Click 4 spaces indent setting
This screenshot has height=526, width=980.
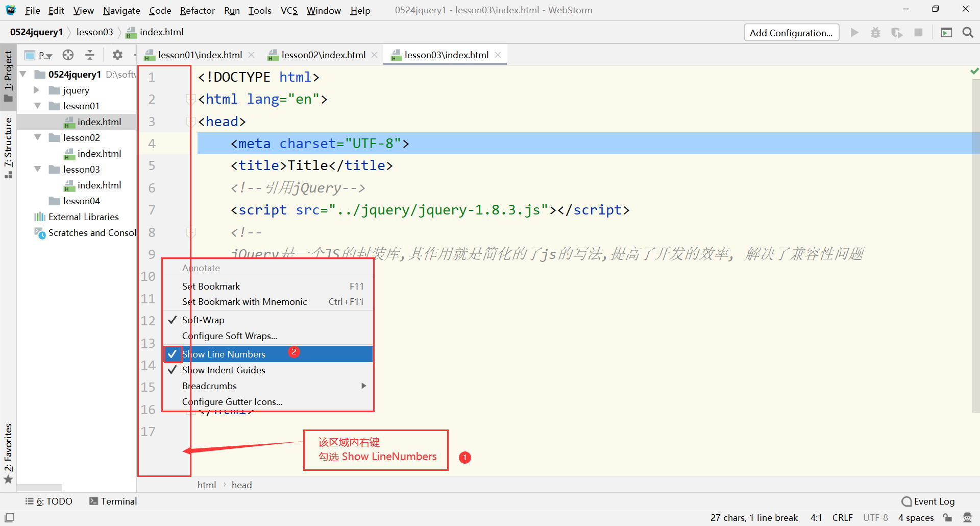point(916,518)
